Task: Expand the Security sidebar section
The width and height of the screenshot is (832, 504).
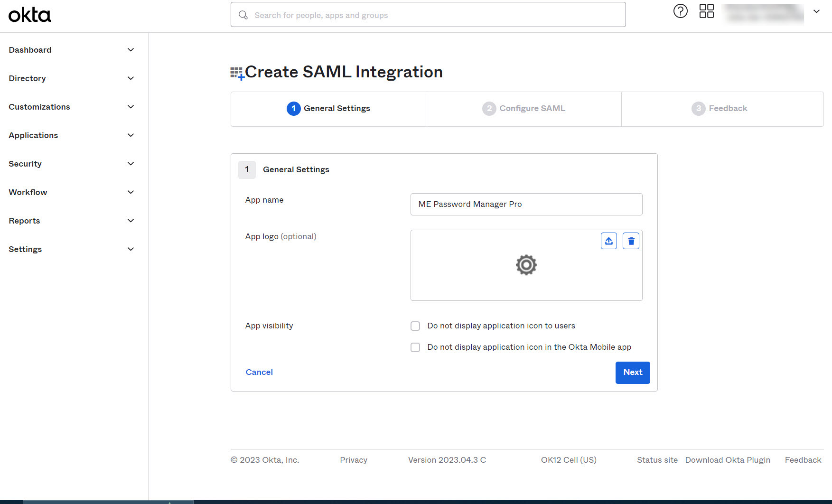Action: pyautogui.click(x=71, y=164)
